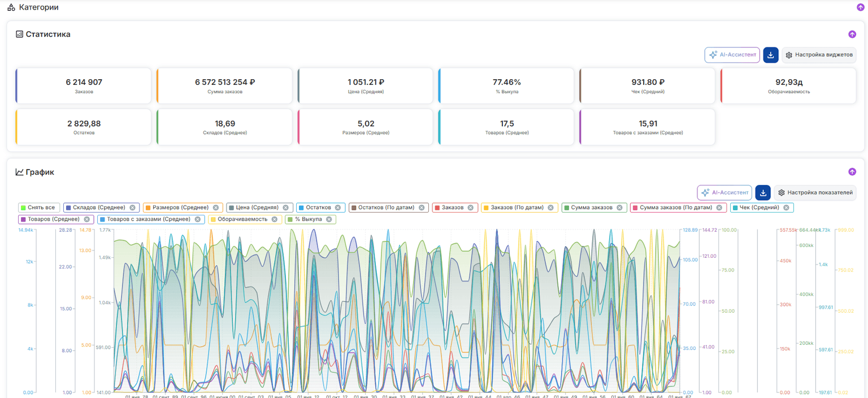This screenshot has height=398, width=868.
Task: Remove % Выкупа series via x icon
Action: pos(328,219)
